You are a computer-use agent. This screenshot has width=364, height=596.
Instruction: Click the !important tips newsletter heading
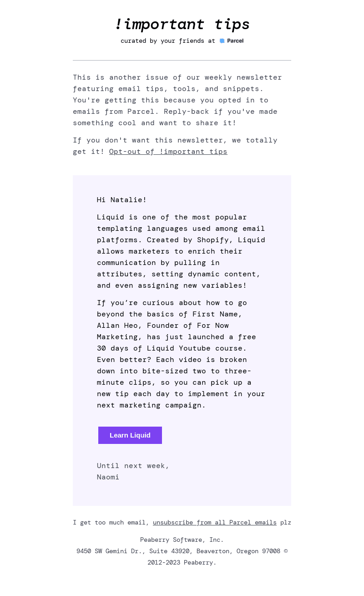coord(182,24)
